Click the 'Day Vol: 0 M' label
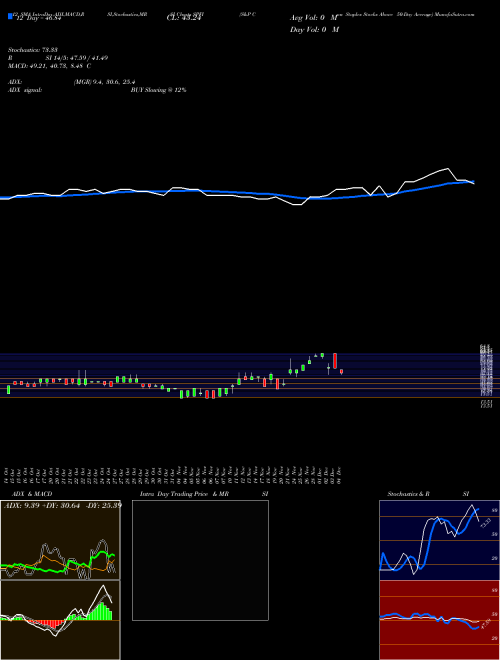The width and height of the screenshot is (500, 660). [x=314, y=29]
